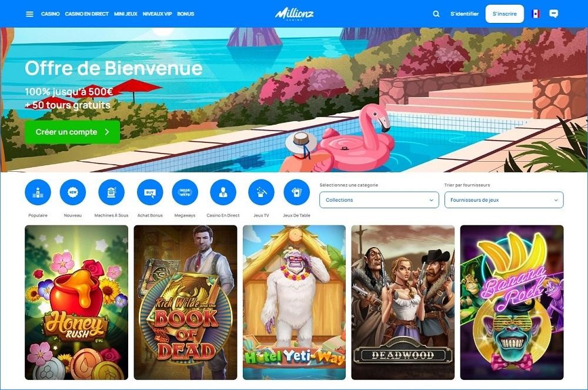Open the Jeux TV category icon
The image size is (588, 390).
pyautogui.click(x=262, y=192)
